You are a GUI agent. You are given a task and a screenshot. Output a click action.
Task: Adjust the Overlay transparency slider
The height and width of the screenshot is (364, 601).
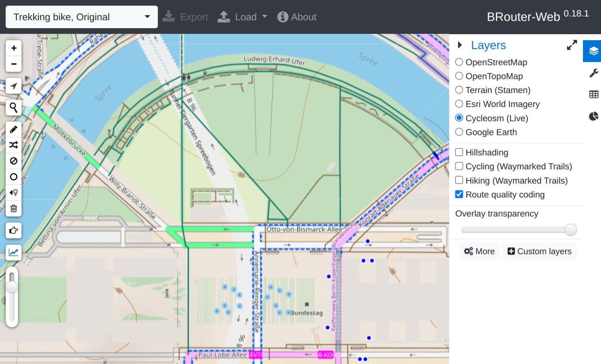[x=570, y=230]
